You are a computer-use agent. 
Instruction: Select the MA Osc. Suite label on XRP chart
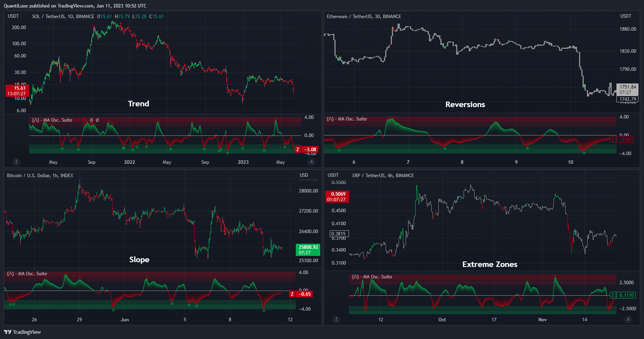[372, 277]
